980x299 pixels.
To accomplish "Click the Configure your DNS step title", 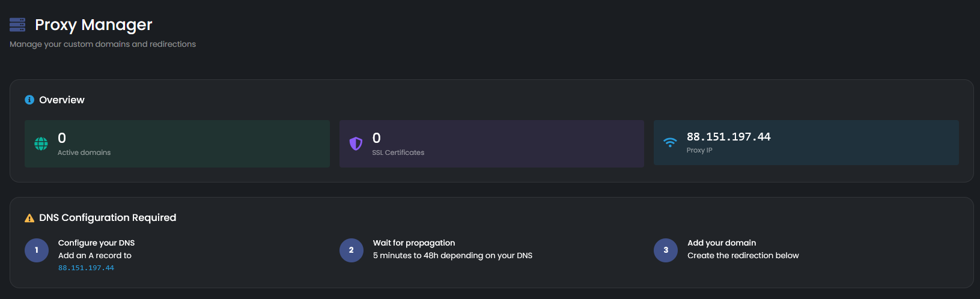I will 96,243.
